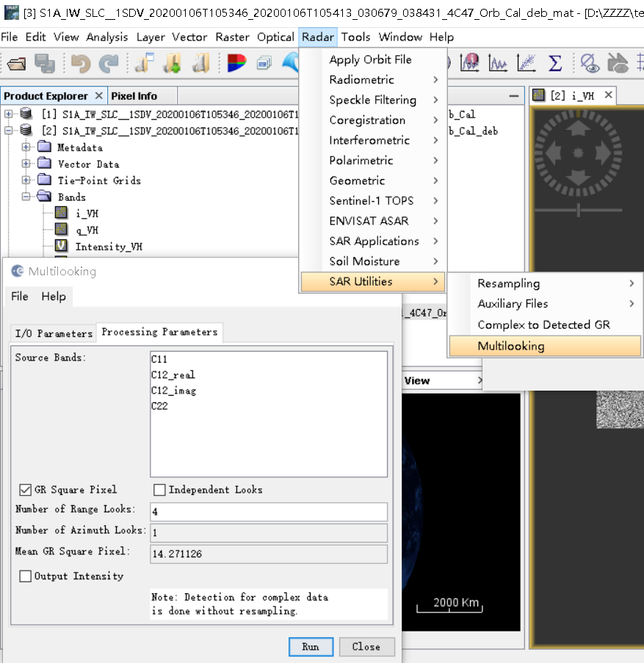Click the i_VH band icon
The height and width of the screenshot is (663, 644).
click(x=61, y=213)
